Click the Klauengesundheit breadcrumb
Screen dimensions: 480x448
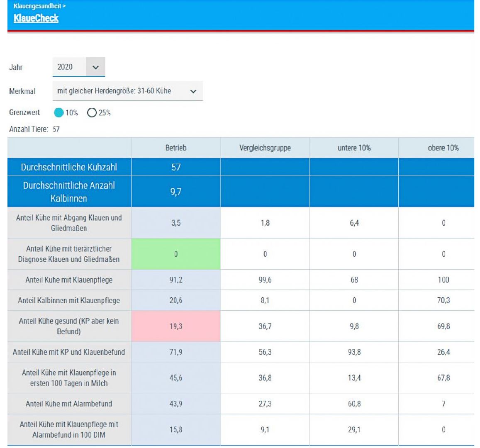(x=38, y=6)
